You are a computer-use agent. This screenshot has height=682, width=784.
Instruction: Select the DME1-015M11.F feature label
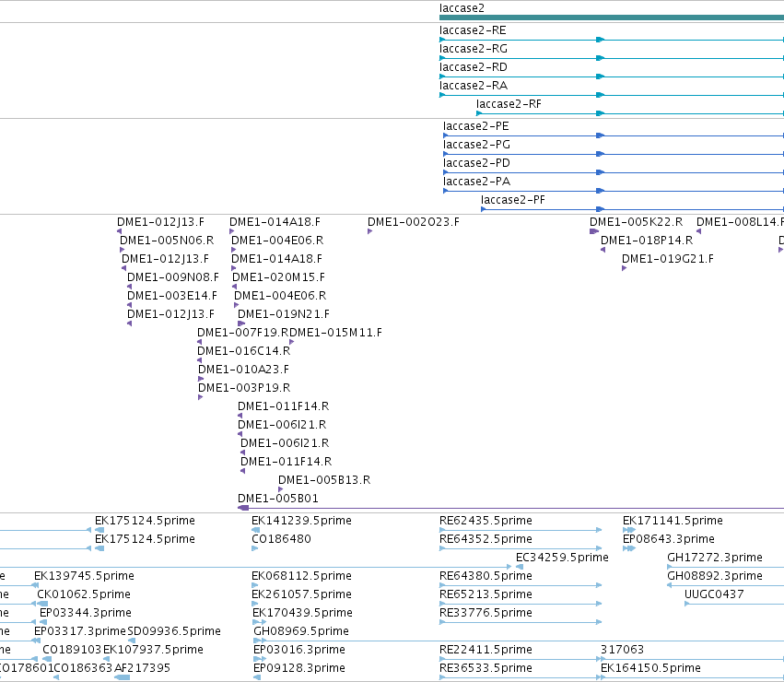point(335,333)
